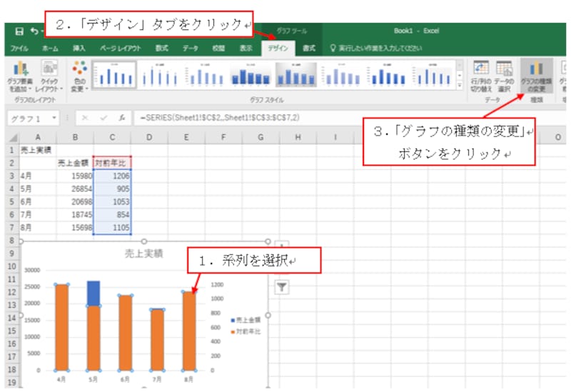Select the sixth chart style thumbnail
The image size is (571, 392).
pyautogui.click(x=341, y=75)
